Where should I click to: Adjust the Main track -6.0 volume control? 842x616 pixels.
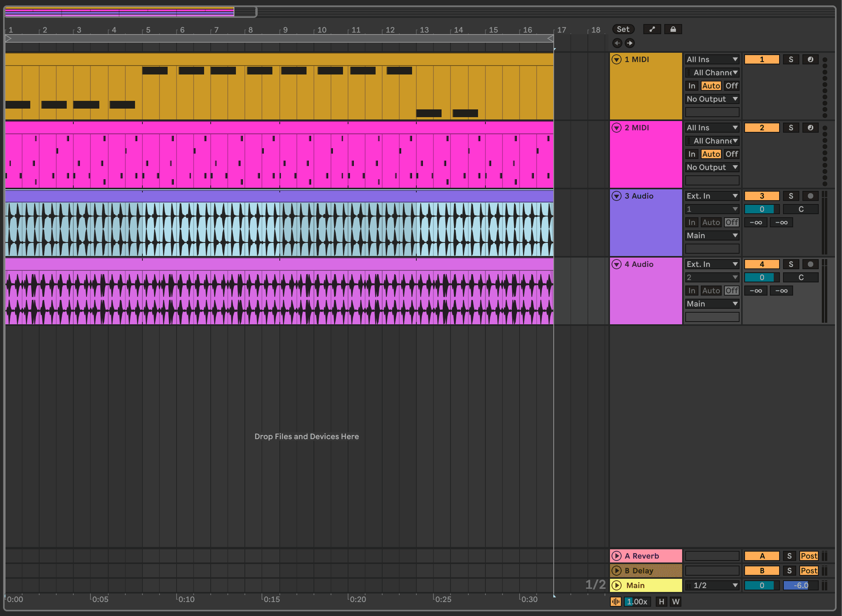[801, 585]
